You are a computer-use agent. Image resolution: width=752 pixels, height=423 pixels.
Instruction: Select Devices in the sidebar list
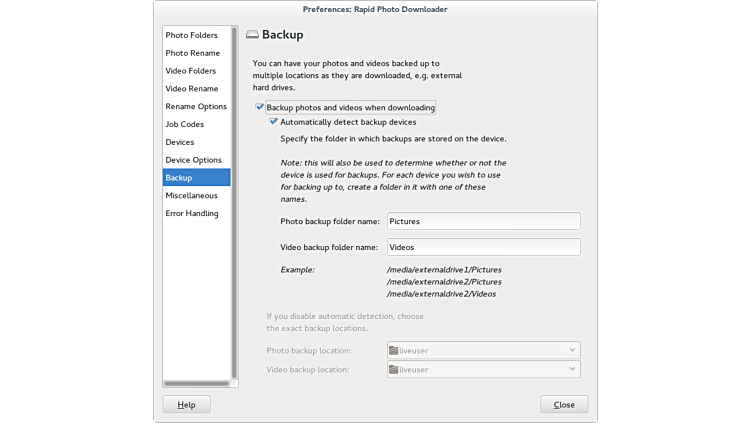[x=180, y=142]
